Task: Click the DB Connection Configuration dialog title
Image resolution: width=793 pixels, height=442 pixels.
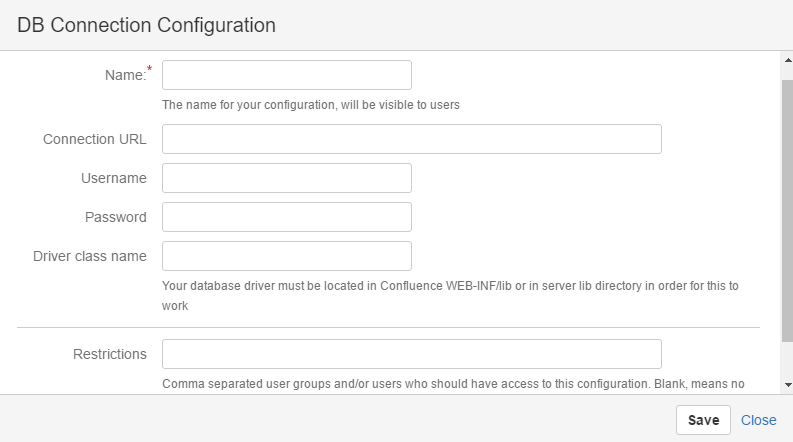Action: coord(146,25)
